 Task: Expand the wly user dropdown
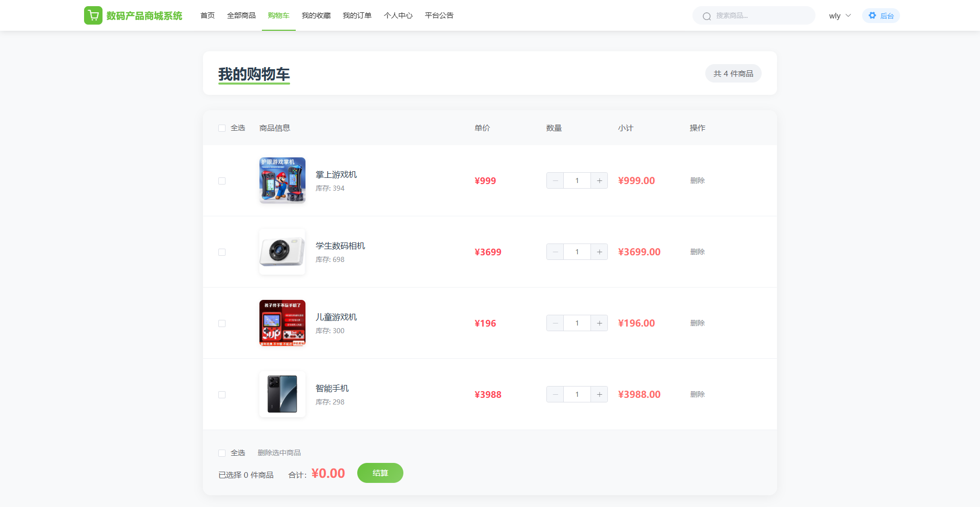click(x=840, y=16)
